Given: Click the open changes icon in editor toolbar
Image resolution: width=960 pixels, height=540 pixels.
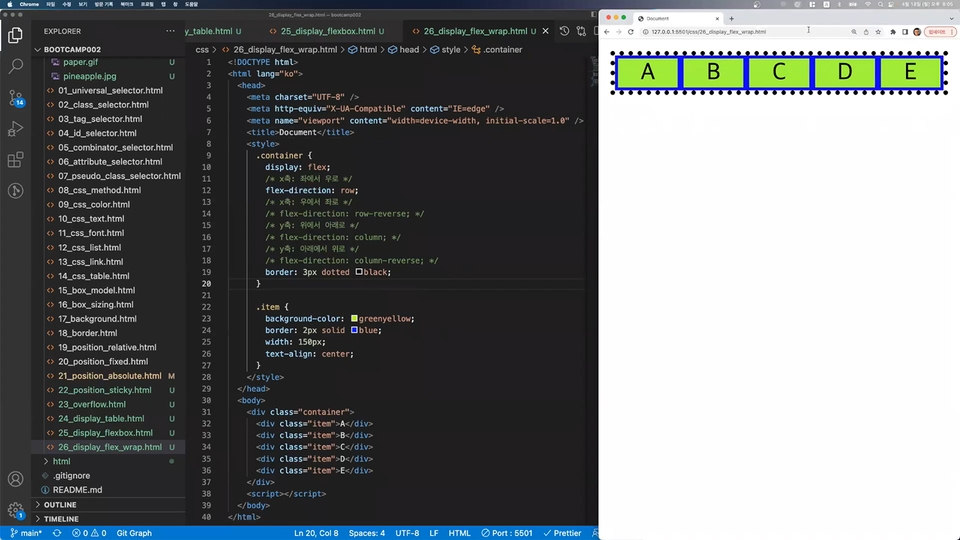Looking at the screenshot, I should click(x=581, y=31).
